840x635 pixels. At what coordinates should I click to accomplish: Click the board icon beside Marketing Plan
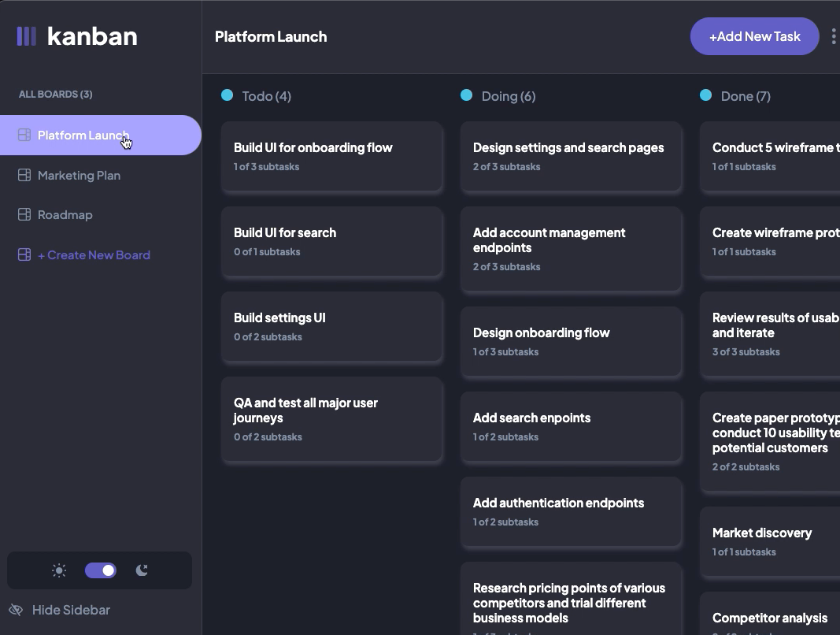click(24, 176)
